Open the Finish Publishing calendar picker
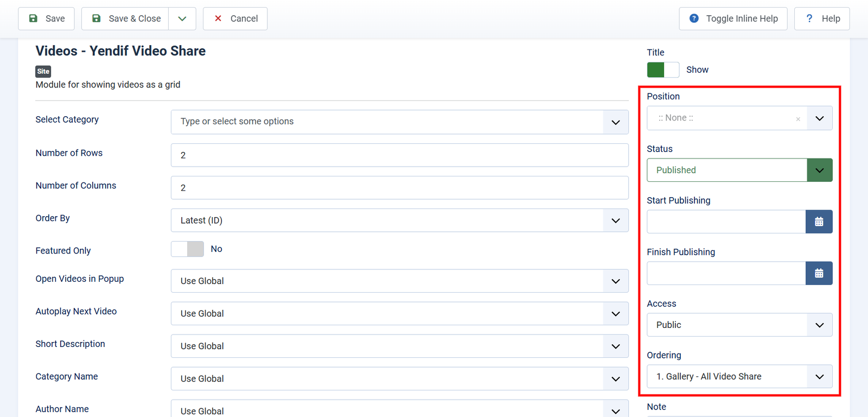Viewport: 868px width, 417px height. point(819,273)
